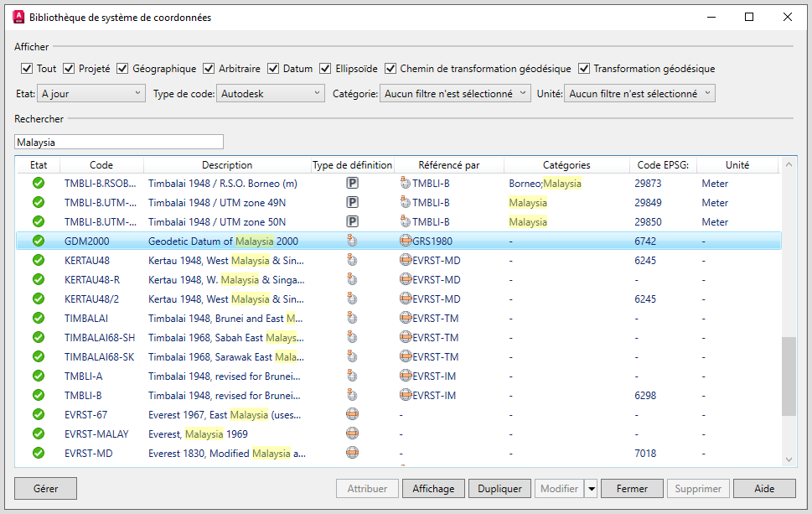Open the Catégorie filter dropdown
The width and height of the screenshot is (812, 514).
(455, 94)
